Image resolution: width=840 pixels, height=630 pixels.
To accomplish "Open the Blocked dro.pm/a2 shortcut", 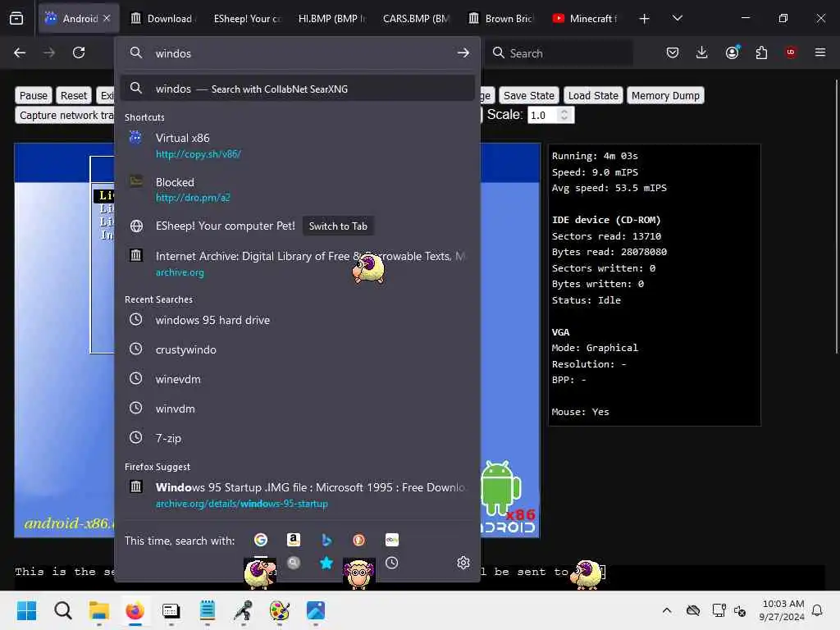I will point(297,189).
